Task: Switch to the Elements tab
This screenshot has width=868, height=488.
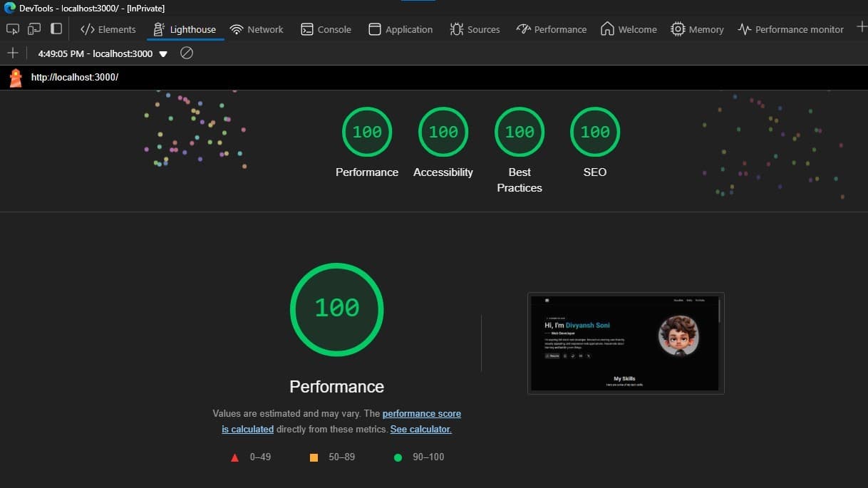Action: point(108,29)
